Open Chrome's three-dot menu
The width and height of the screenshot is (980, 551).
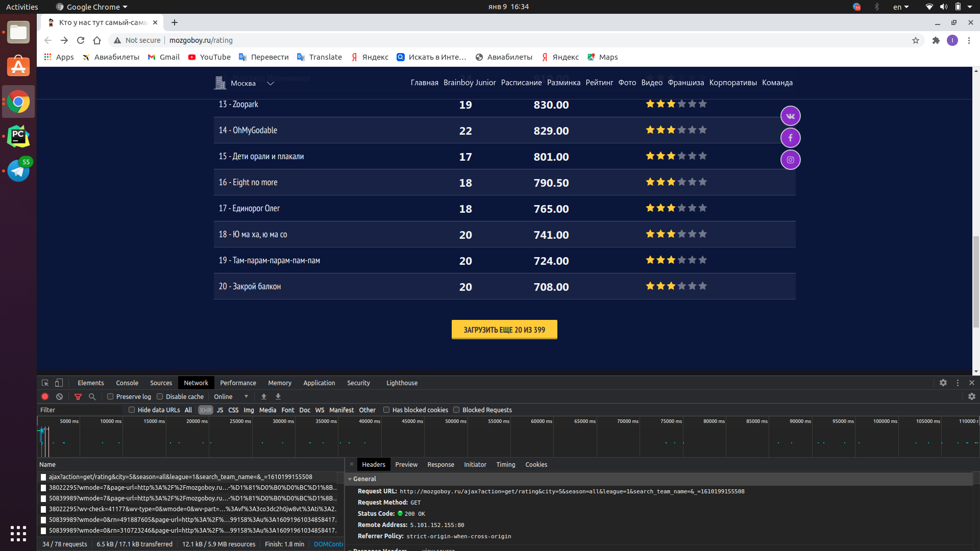pos(969,40)
